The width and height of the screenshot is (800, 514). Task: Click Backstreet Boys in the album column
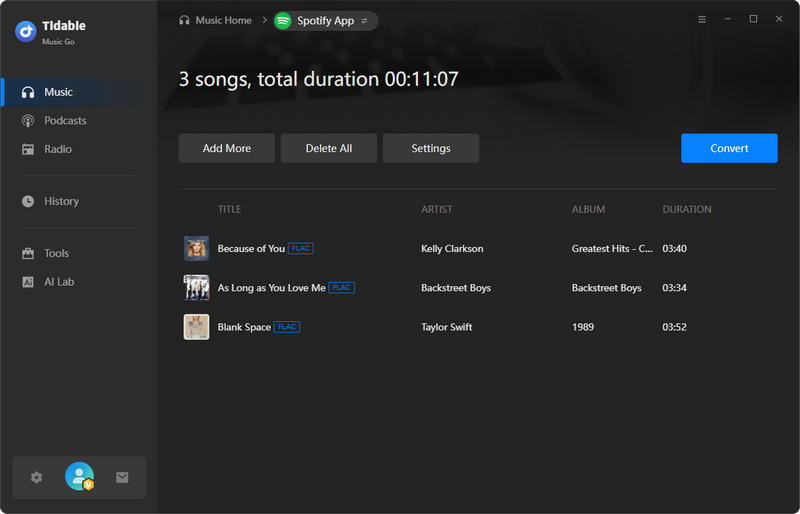coord(606,288)
